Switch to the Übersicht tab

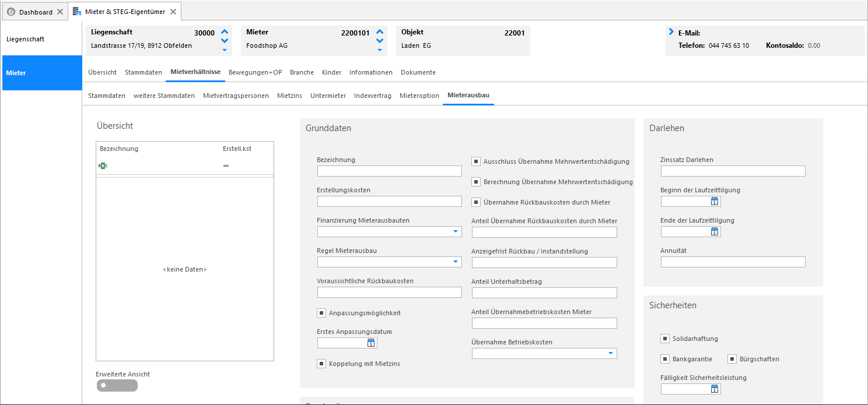(x=102, y=72)
